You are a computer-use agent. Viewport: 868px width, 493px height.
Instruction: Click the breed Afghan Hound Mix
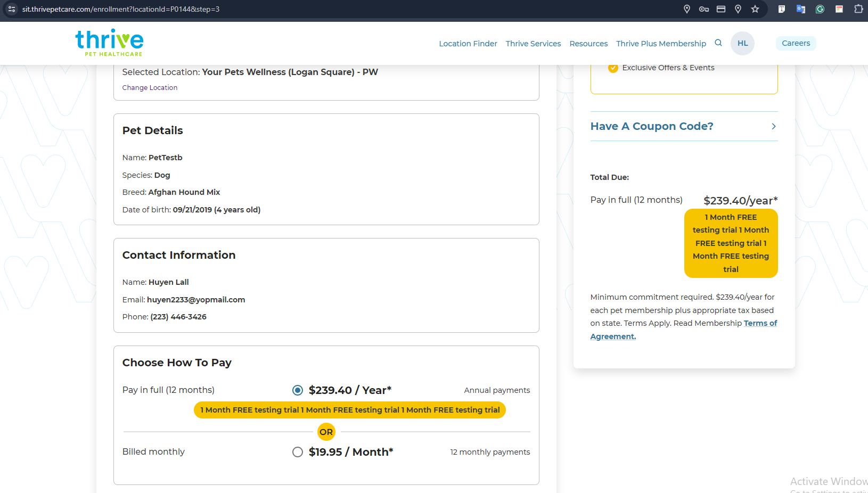[x=184, y=192]
